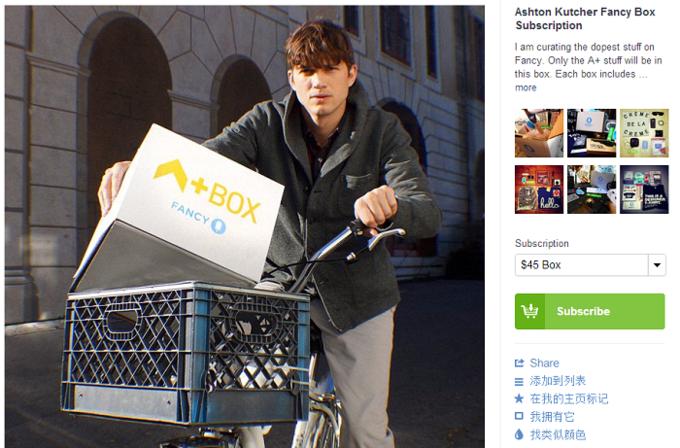680x448 pixels.
Task: Open the dark thumbnail with white box
Action: (x=592, y=133)
